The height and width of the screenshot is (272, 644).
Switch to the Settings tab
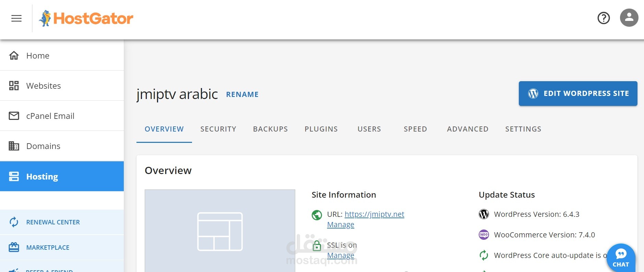[523, 129]
